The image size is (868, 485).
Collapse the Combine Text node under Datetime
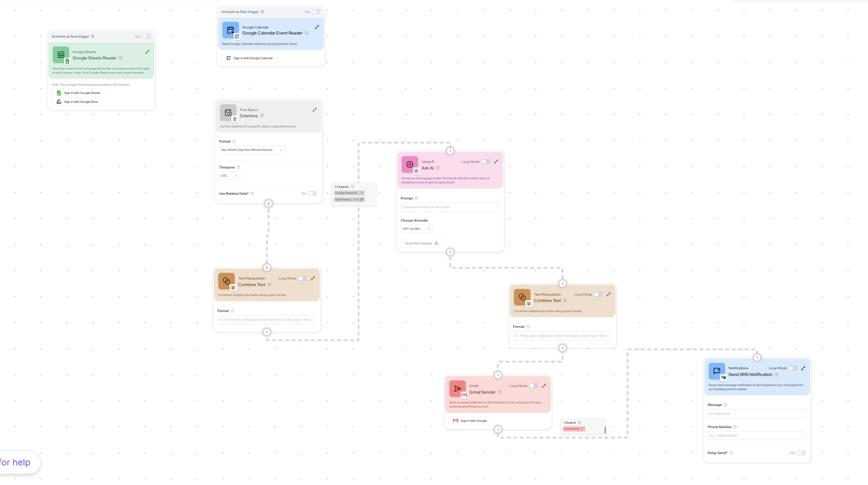tap(313, 278)
